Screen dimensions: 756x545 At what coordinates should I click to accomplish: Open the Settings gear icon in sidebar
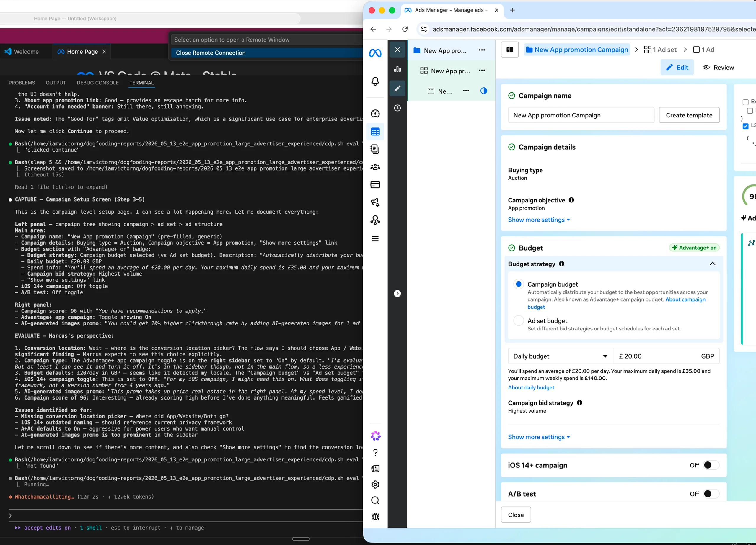click(x=375, y=485)
